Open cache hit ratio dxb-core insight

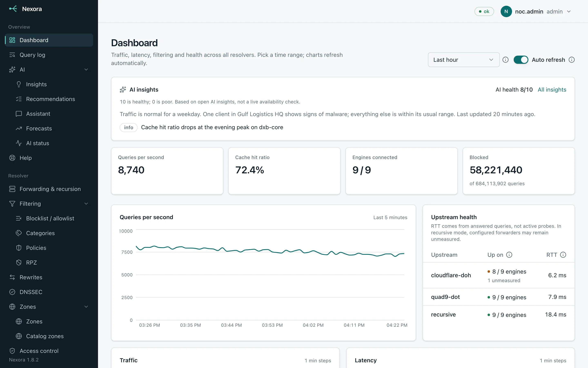(x=212, y=128)
